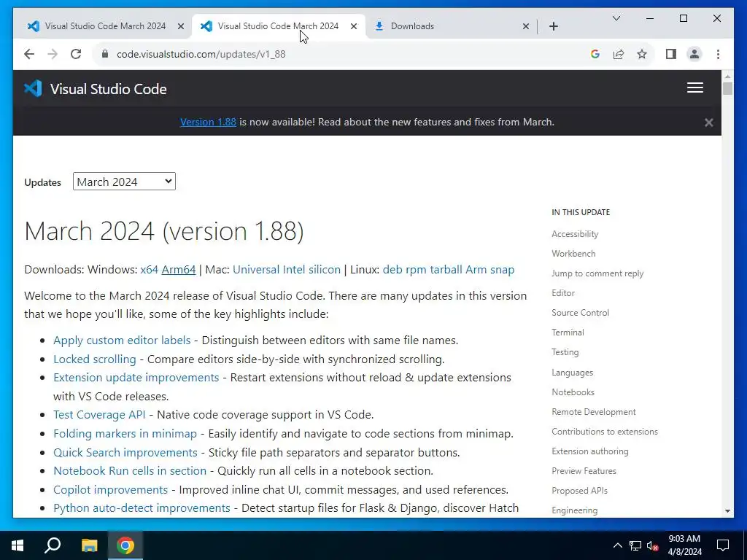747x560 pixels.
Task: Click the page scrollbar down arrow
Action: point(727,511)
